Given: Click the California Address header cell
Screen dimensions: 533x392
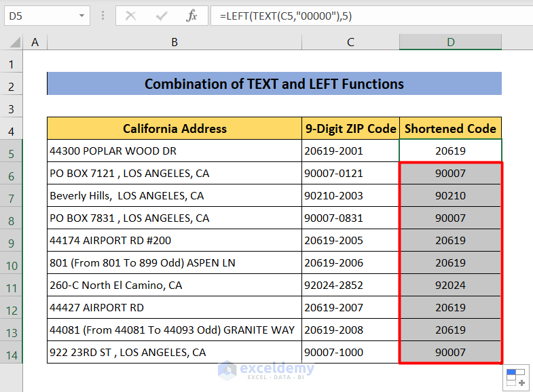Looking at the screenshot, I should (x=174, y=129).
